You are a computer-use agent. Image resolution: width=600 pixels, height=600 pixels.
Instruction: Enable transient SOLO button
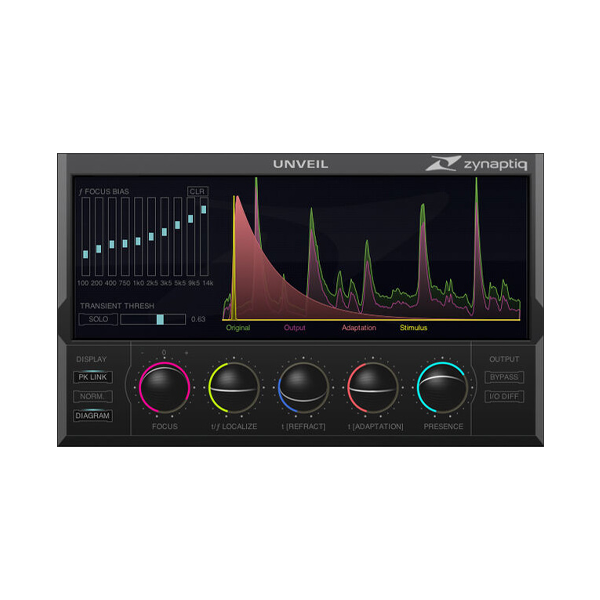98,319
